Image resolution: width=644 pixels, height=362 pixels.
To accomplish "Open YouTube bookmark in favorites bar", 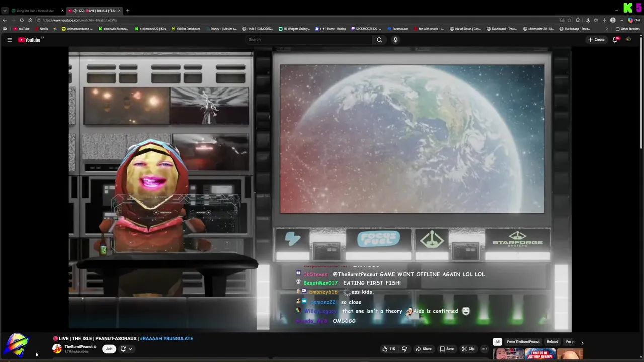I will coord(22,29).
